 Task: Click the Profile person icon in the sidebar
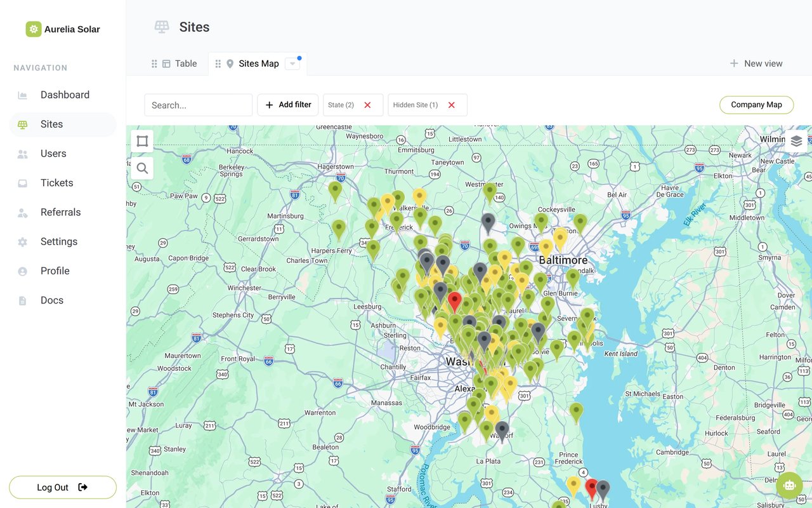coord(23,271)
